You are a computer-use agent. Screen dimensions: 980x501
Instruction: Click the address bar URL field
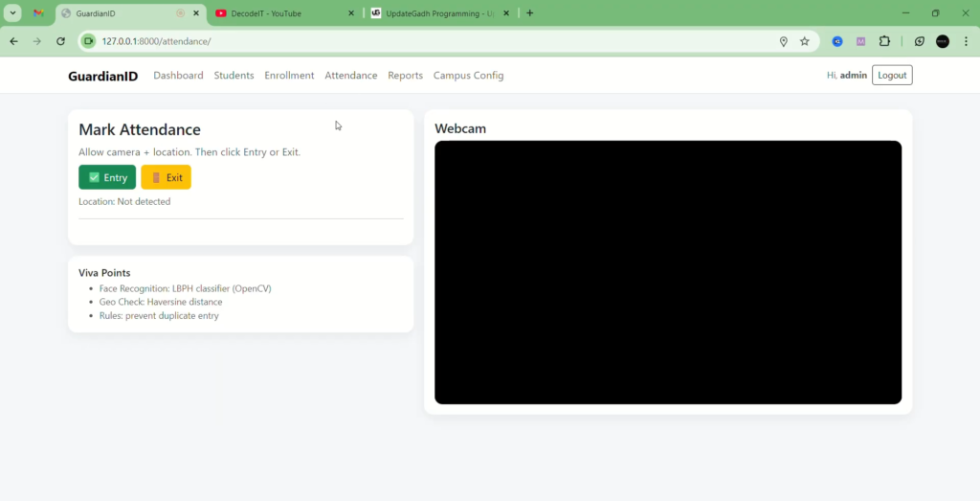point(437,41)
